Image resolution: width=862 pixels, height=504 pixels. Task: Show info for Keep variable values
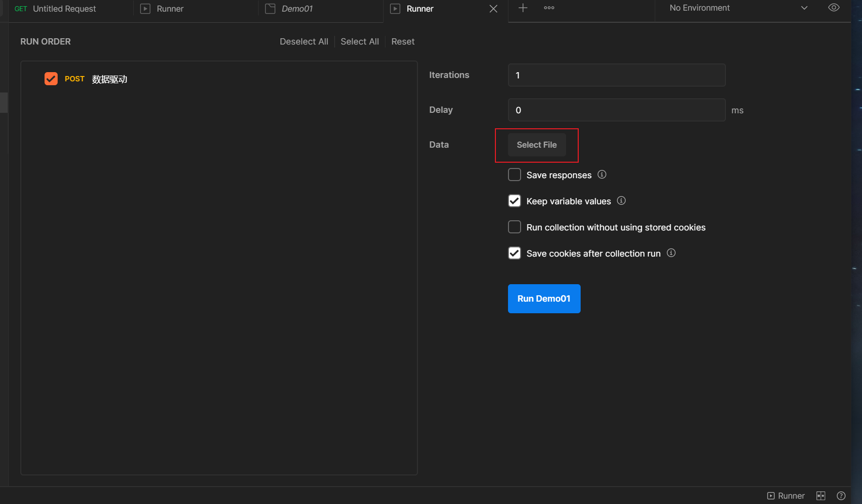coord(621,200)
